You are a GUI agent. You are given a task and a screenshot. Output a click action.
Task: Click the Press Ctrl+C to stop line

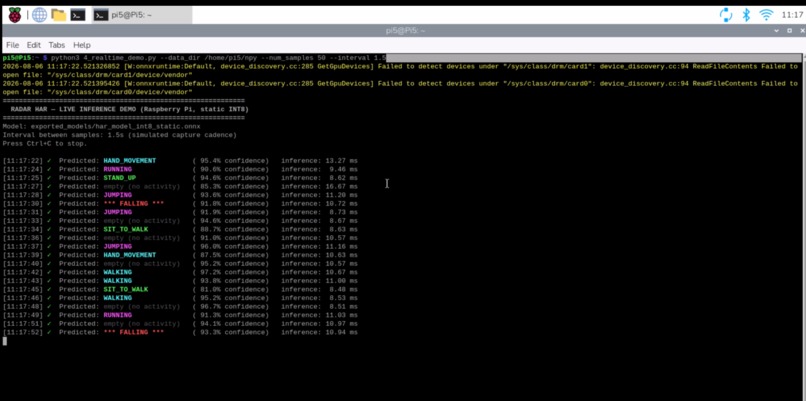tap(45, 144)
